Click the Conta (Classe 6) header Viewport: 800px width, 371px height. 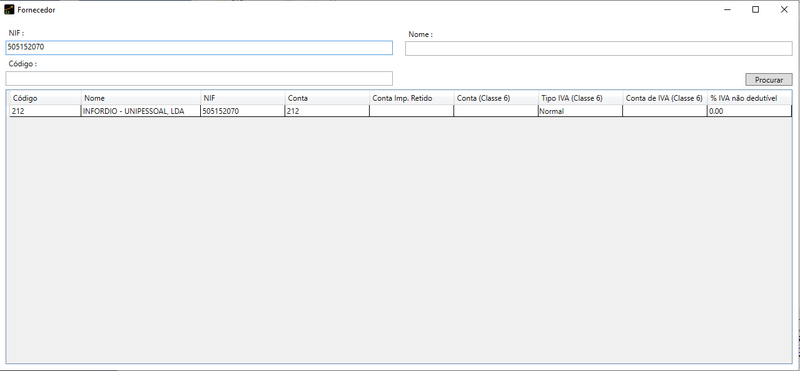496,98
